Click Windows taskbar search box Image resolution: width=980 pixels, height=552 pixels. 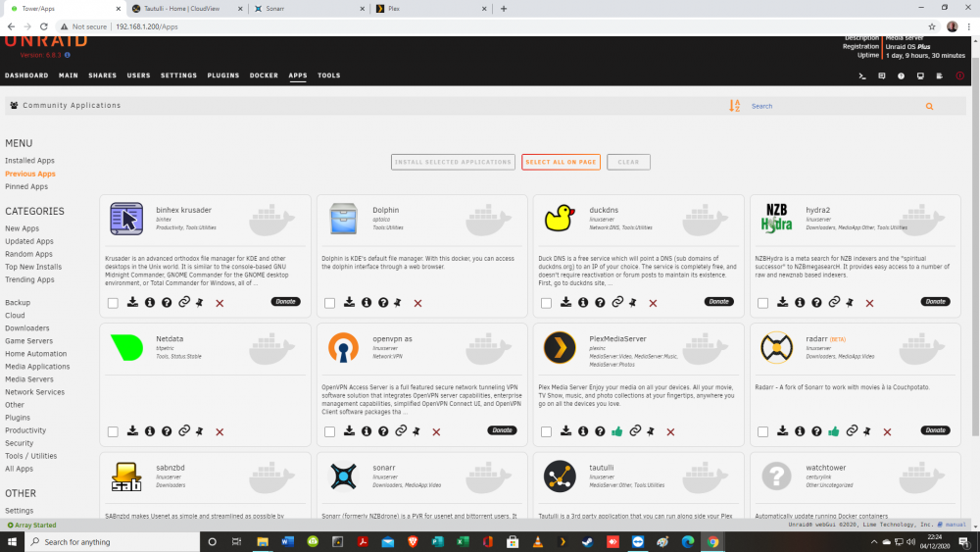[113, 542]
